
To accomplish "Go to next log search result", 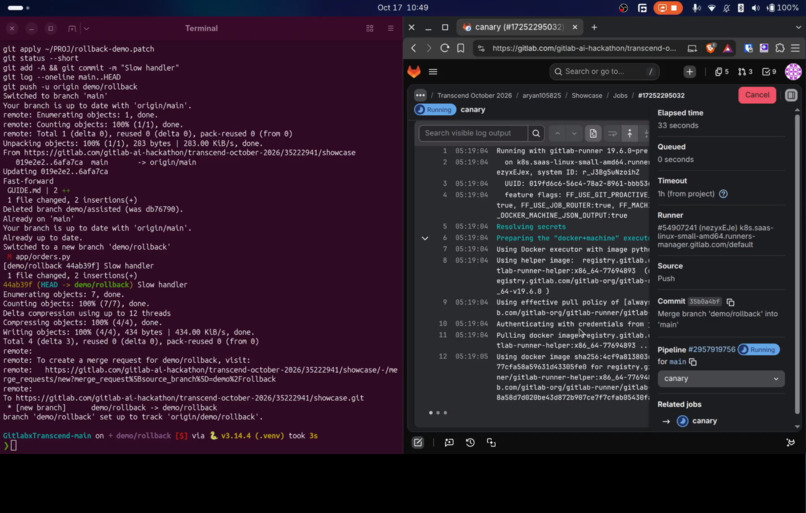I will tap(574, 134).
